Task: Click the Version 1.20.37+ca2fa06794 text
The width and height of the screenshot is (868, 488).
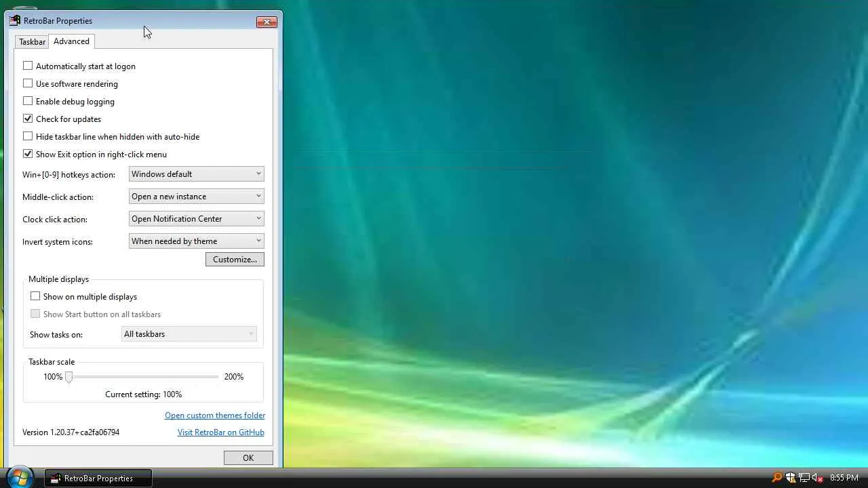Action: click(x=71, y=432)
